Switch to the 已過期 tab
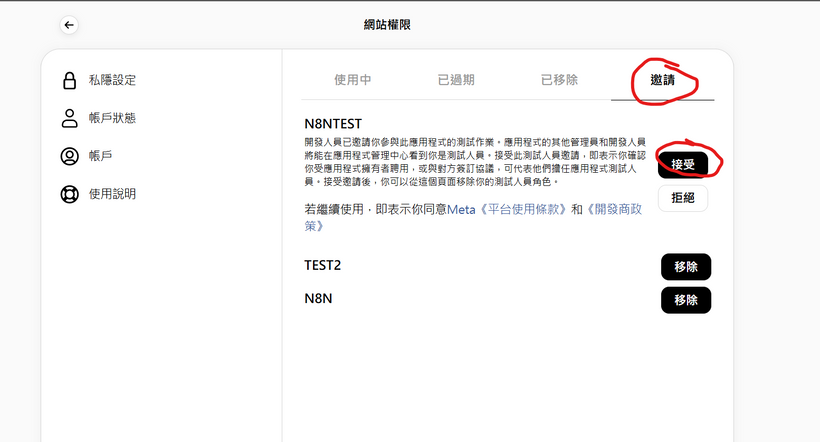 (456, 80)
